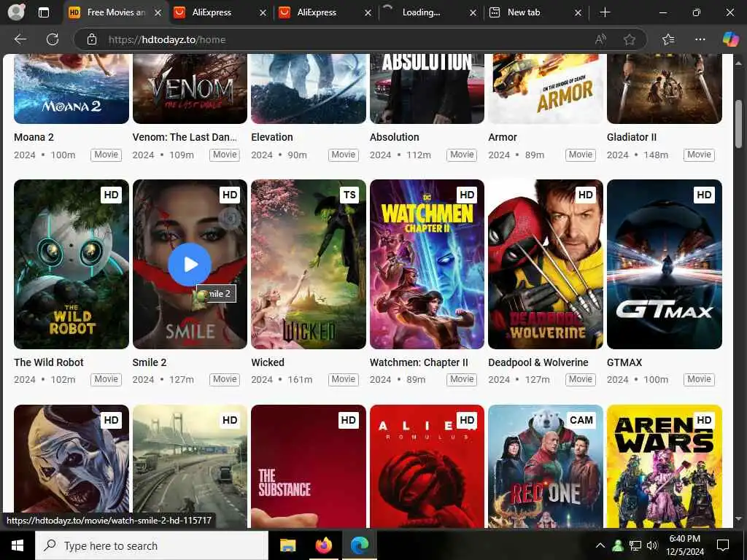Open the browser profile avatar

tap(16, 12)
